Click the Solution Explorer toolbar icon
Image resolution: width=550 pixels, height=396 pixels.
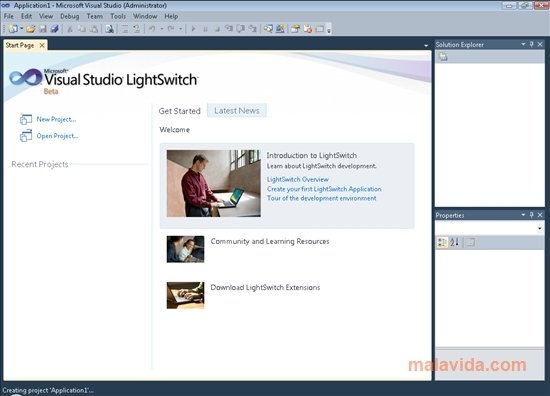pos(268,29)
